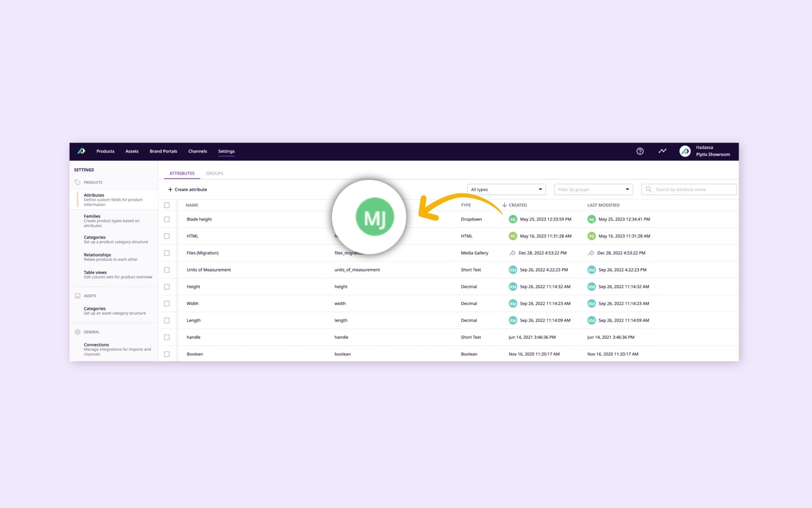This screenshot has width=812, height=508.
Task: Click the Assets section image icon
Action: coord(77,296)
